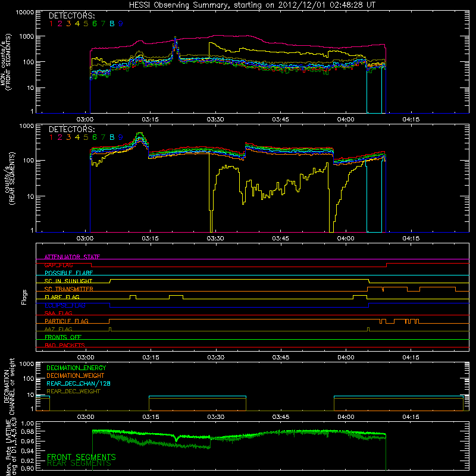Click the FLARE_FLAG label
This screenshot has width=476, height=476.
coord(62,297)
